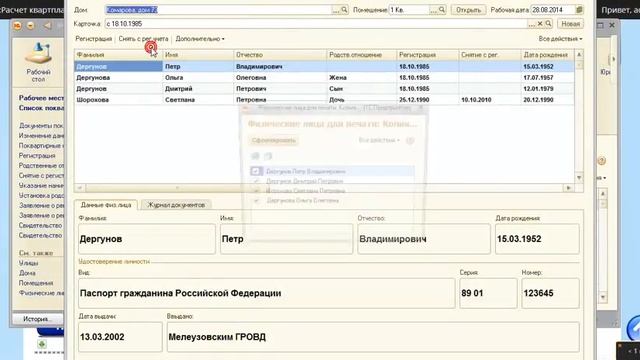Click the select ellipsis in the Карточка field
This screenshot has width=640, height=360.
[x=531, y=24]
